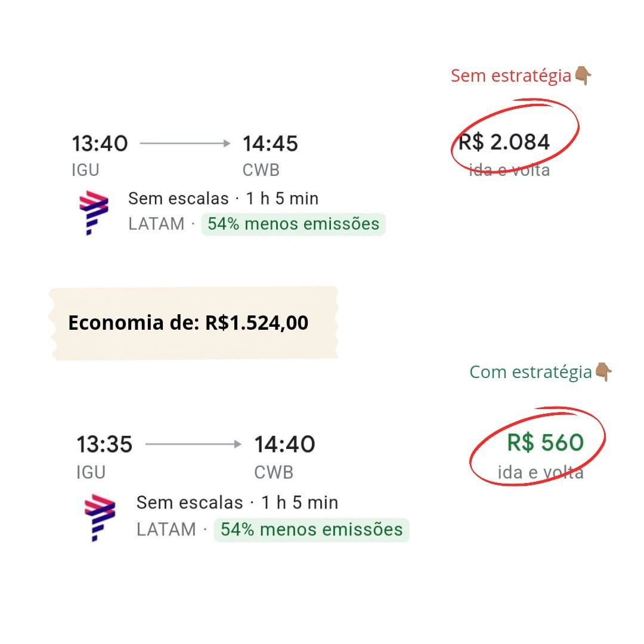Choose the green R$ 560 price
This screenshot has height=644, width=644.
[x=545, y=443]
